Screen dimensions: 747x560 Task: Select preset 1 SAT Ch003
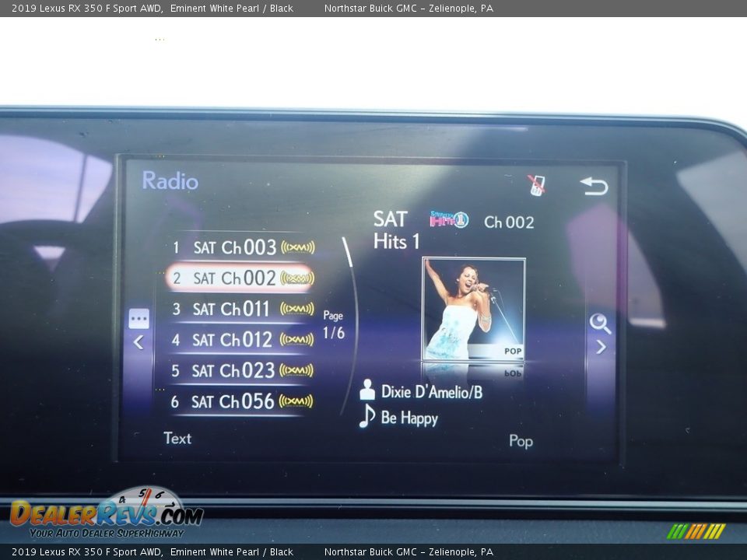[233, 247]
